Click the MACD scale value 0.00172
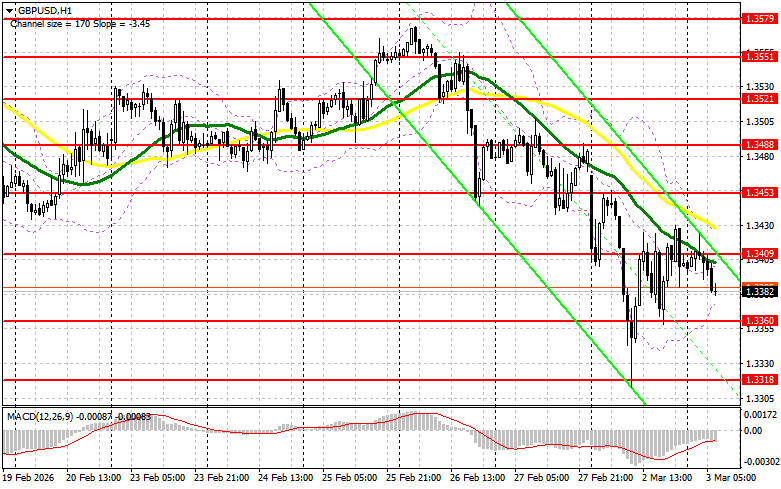Viewport: 781px width, 489px height. [760, 414]
